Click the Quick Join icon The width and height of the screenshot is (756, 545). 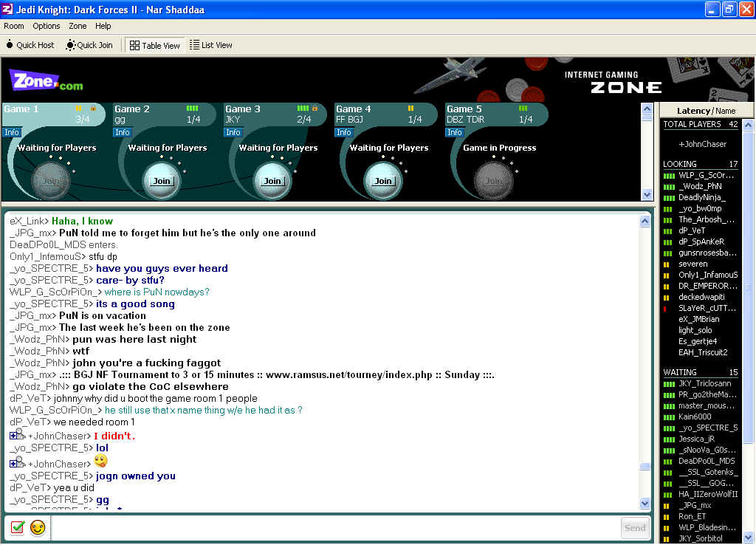pyautogui.click(x=70, y=45)
